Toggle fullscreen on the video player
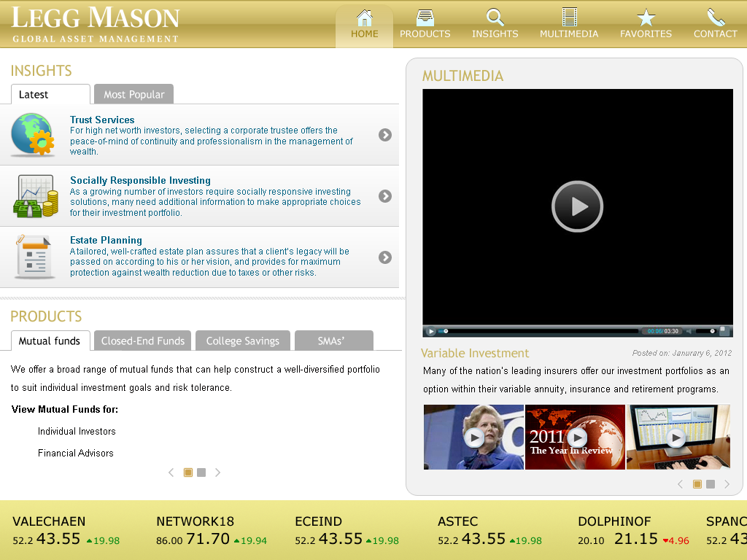The height and width of the screenshot is (560, 747). point(723,331)
